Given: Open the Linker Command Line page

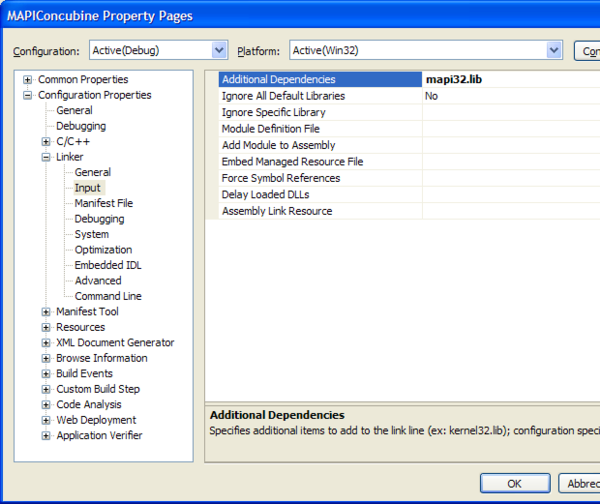Looking at the screenshot, I should [x=108, y=296].
